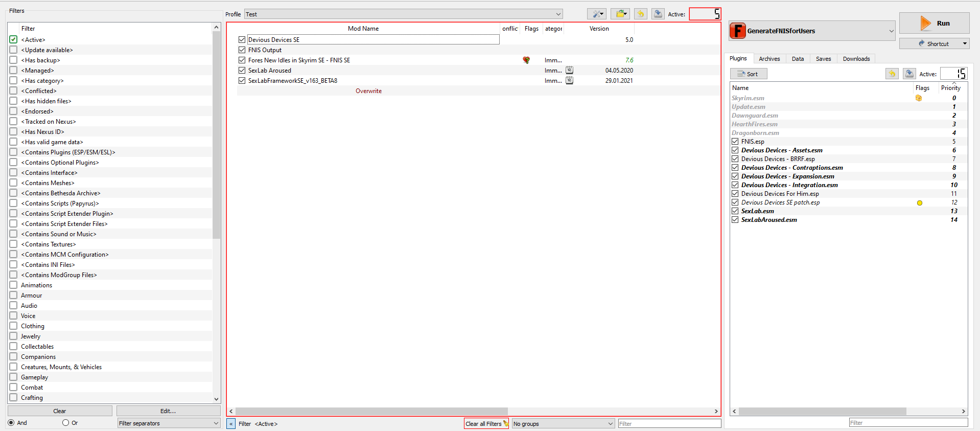Click the Clear filters button

pyautogui.click(x=60, y=411)
